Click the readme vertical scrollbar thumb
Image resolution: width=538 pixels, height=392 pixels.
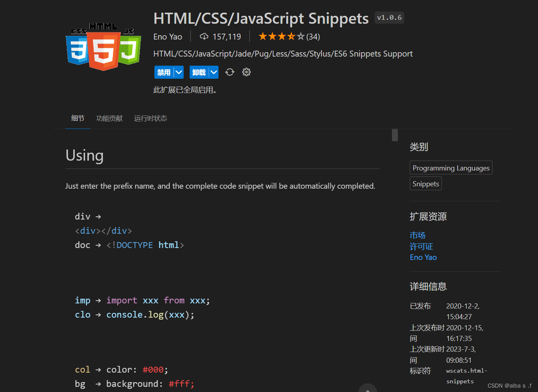(395, 135)
